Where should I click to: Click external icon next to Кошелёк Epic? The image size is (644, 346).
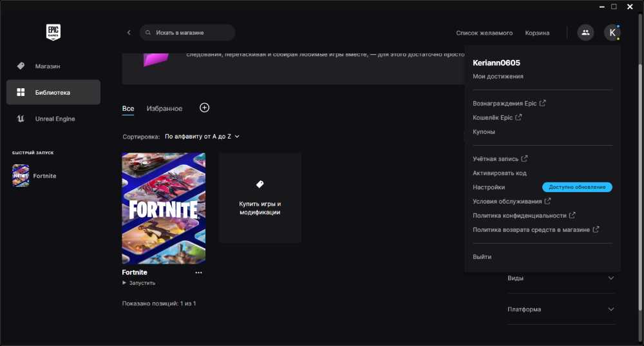point(518,117)
